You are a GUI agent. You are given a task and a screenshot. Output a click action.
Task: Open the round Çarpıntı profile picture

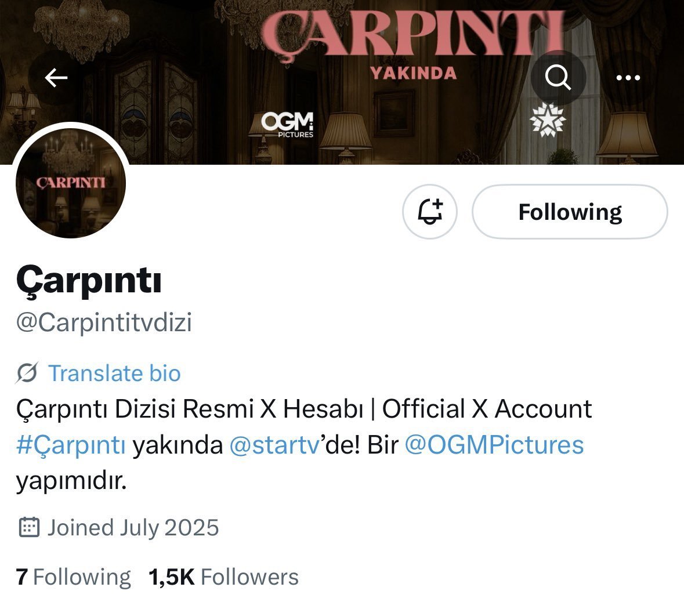click(x=71, y=183)
